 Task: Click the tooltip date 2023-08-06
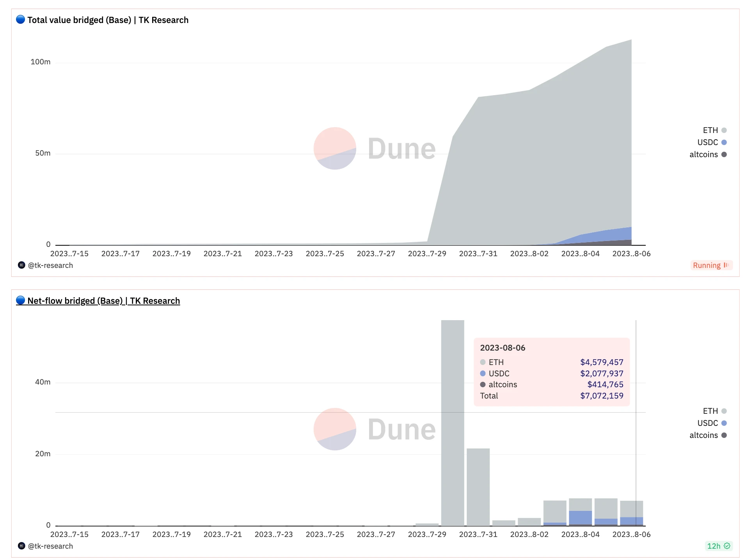click(503, 348)
